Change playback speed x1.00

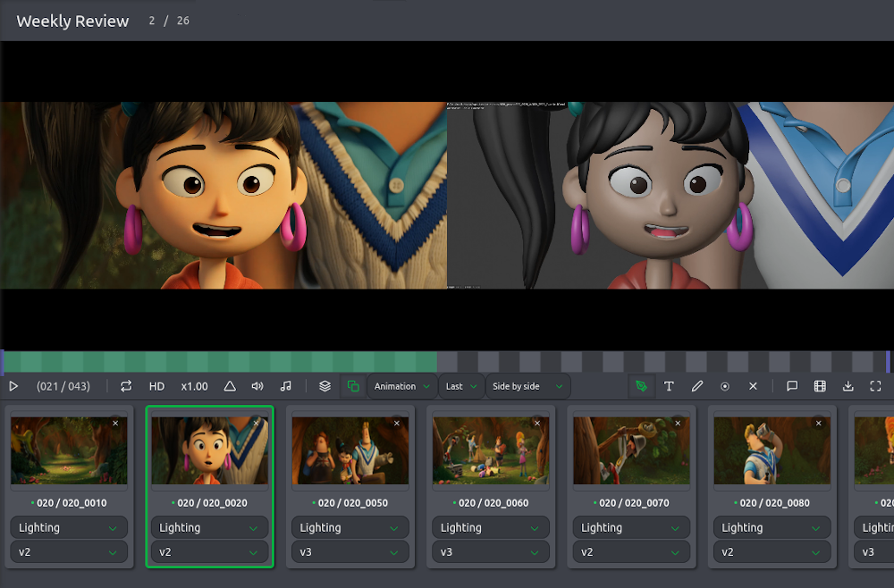click(x=194, y=386)
